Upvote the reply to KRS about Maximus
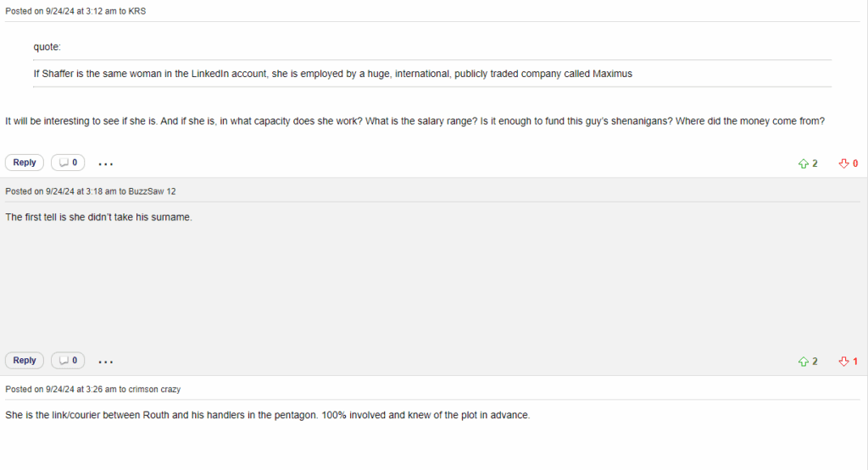The height and width of the screenshot is (470, 868). coord(803,163)
